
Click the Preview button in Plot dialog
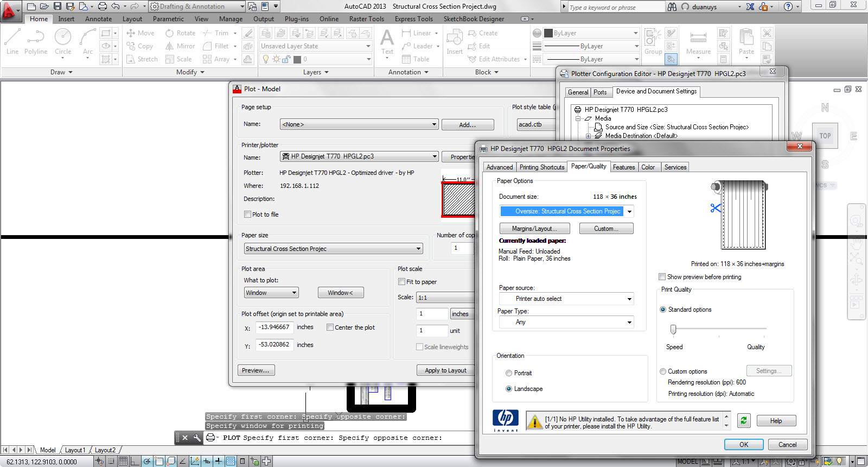(x=256, y=370)
